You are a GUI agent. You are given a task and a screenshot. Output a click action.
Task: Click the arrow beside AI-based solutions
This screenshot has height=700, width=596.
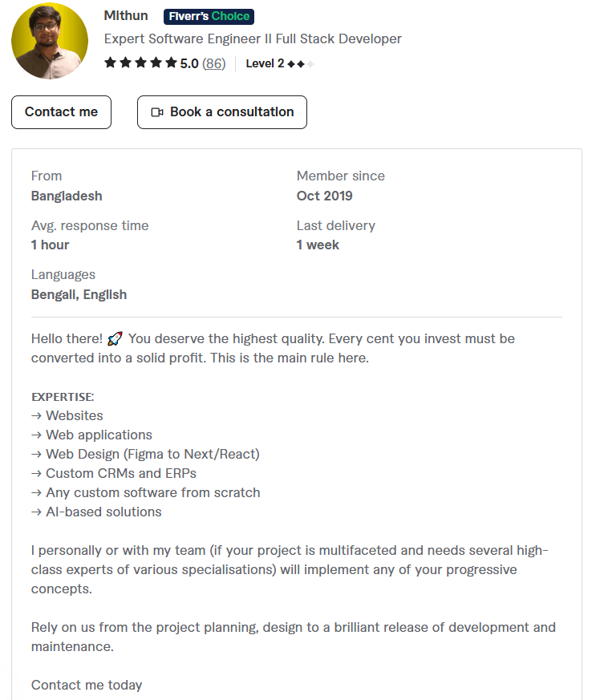[37, 512]
